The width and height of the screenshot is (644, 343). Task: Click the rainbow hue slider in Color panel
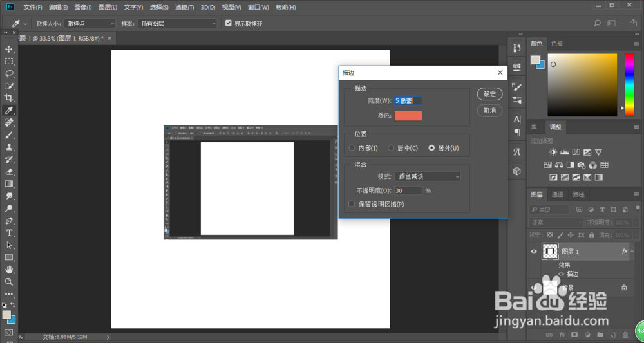(x=629, y=85)
